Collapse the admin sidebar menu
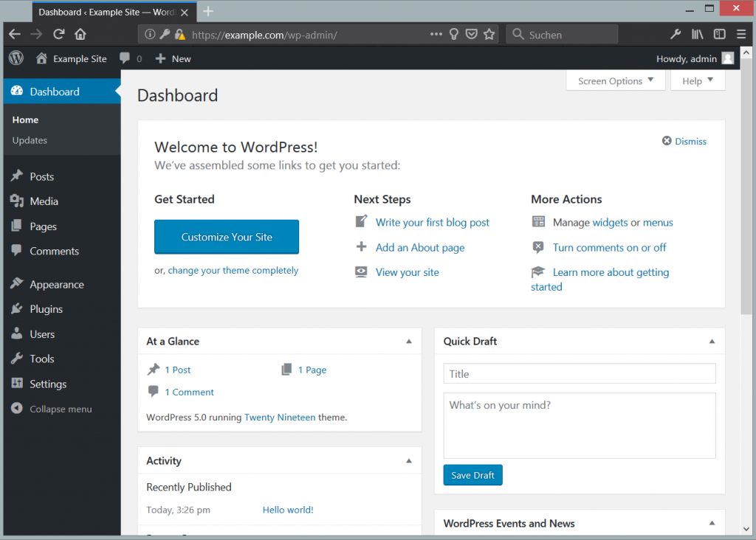This screenshot has height=540, width=756. pos(61,409)
